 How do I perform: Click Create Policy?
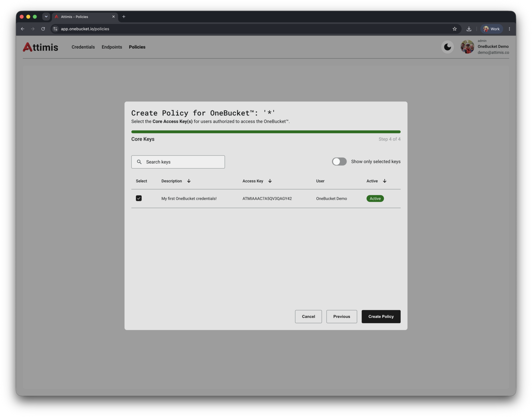(x=381, y=316)
